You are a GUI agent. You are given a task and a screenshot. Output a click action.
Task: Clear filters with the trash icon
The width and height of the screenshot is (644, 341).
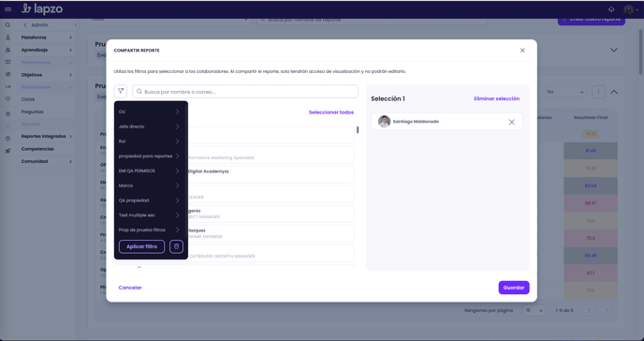176,246
